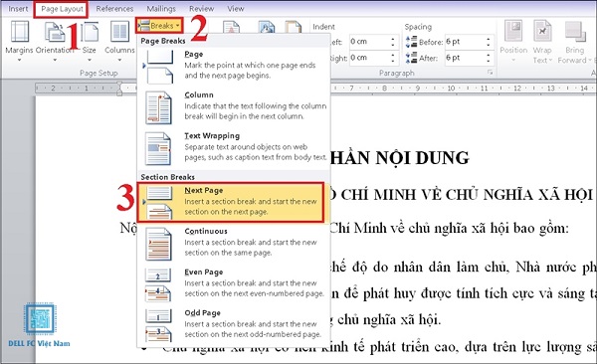Viewport: 597px width, 364px height.
Task: Click the line ending "CHỦ NGHĨA XÃ HỘI"
Action: pos(519,195)
